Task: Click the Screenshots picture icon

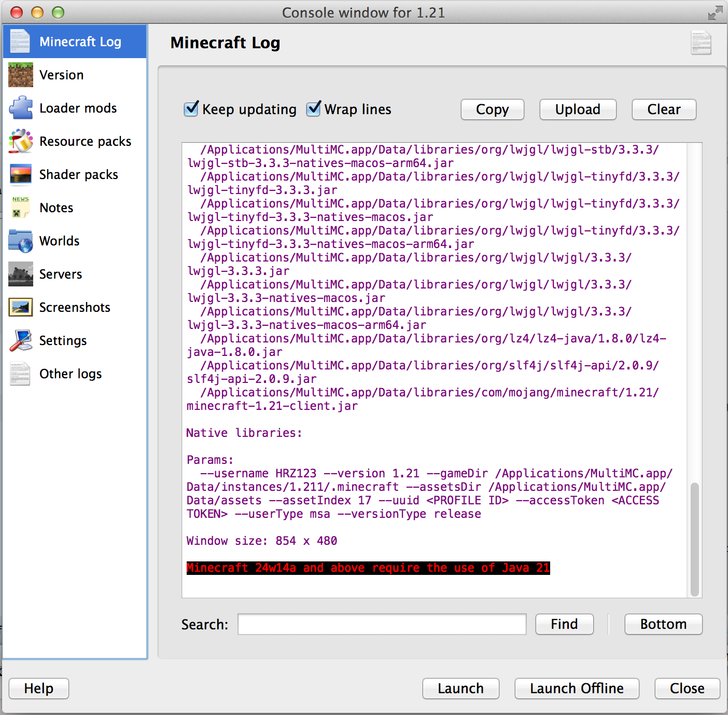Action: pos(21,307)
